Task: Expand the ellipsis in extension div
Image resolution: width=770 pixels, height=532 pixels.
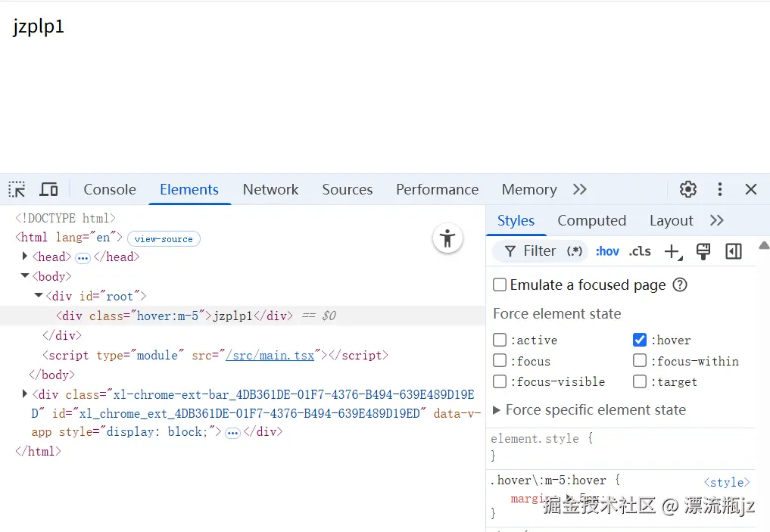Action: click(x=232, y=433)
